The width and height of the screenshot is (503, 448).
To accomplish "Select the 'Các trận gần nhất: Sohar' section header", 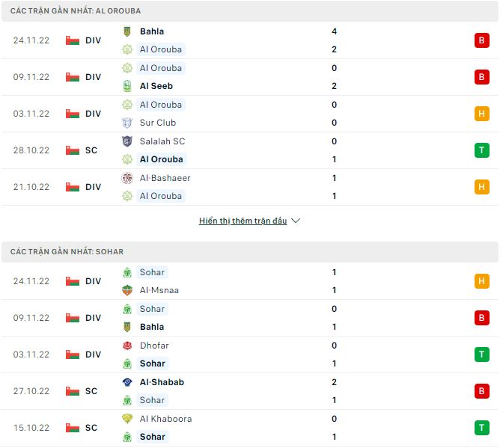I will point(67,252).
